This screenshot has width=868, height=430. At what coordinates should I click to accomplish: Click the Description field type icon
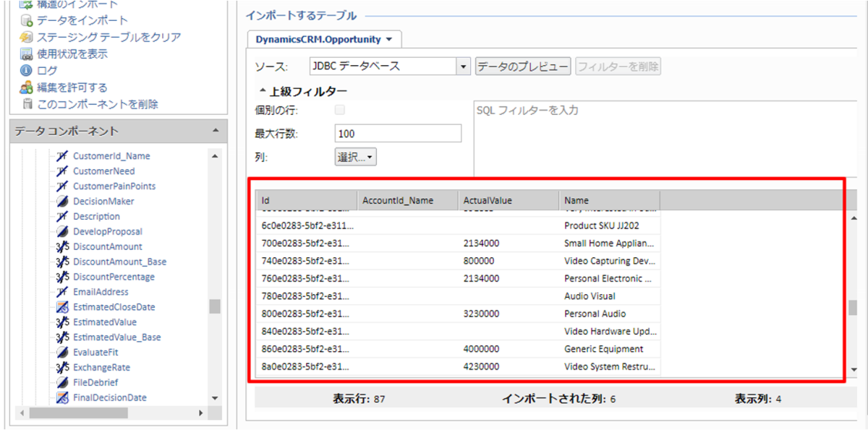(x=62, y=217)
